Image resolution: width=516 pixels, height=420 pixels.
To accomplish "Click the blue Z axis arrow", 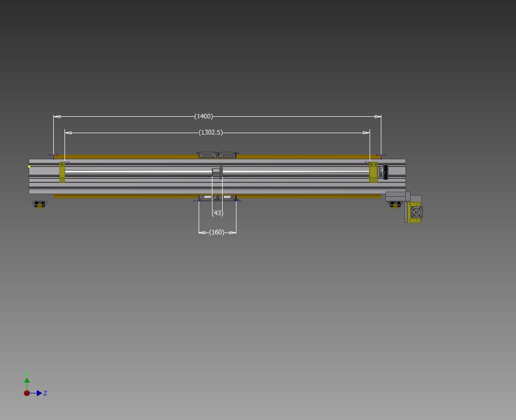I will click(39, 393).
